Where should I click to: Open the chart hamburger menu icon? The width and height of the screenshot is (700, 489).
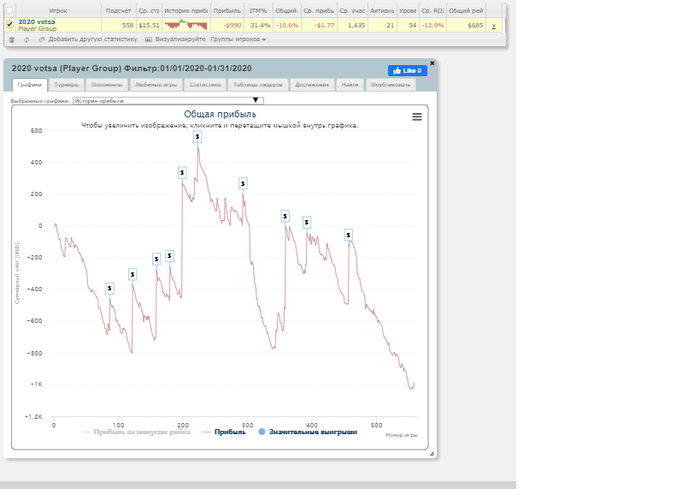[x=417, y=117]
